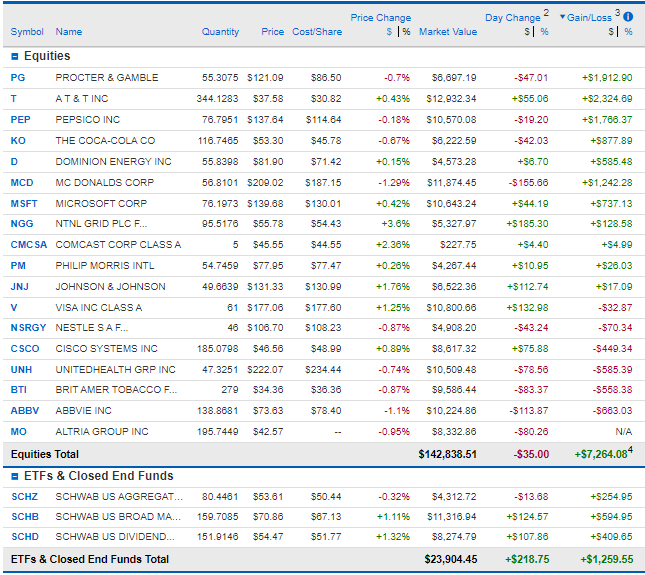Click the Price Change column header
Screen dimensions: 645x575
point(381,18)
